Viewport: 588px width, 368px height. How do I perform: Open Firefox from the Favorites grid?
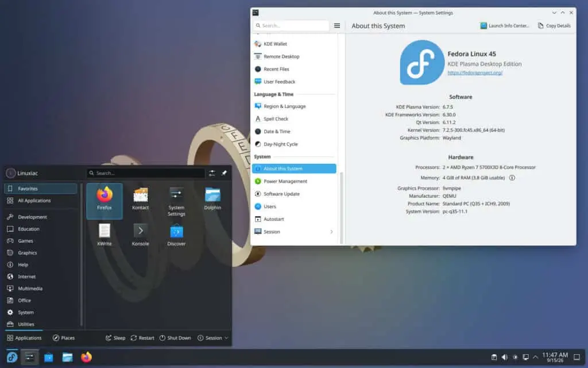pos(105,201)
